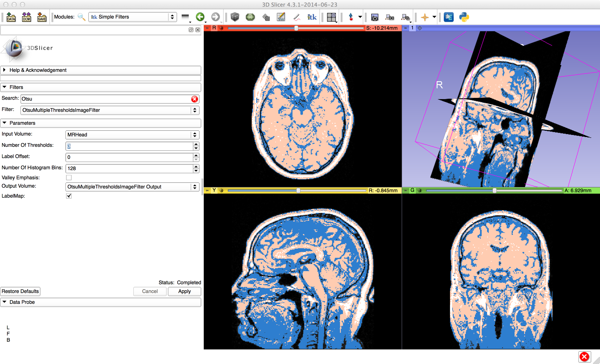Open the DCM DICOM import icon

(26, 17)
